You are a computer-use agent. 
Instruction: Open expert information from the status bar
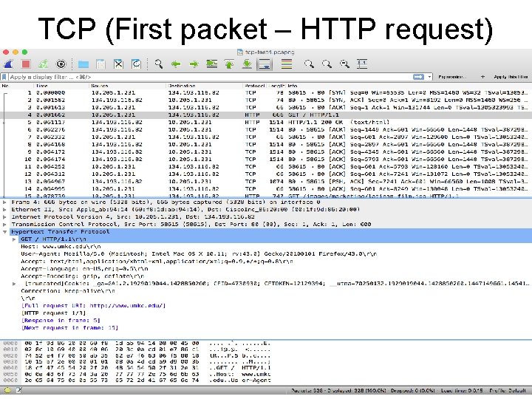click(x=7, y=390)
